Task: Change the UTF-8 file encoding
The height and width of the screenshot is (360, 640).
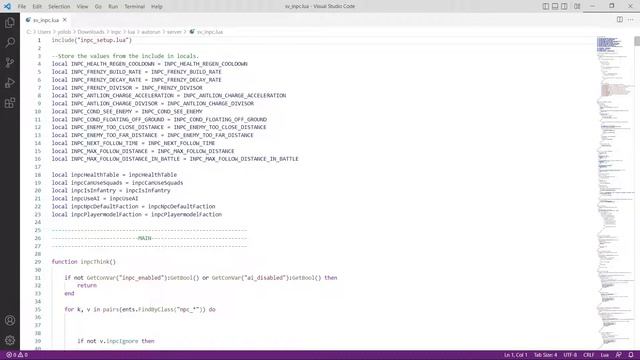Action: pos(570,355)
